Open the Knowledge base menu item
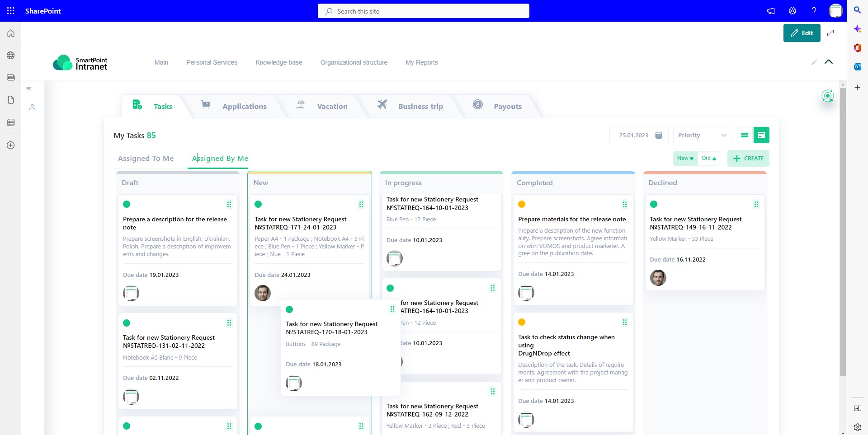 point(278,62)
